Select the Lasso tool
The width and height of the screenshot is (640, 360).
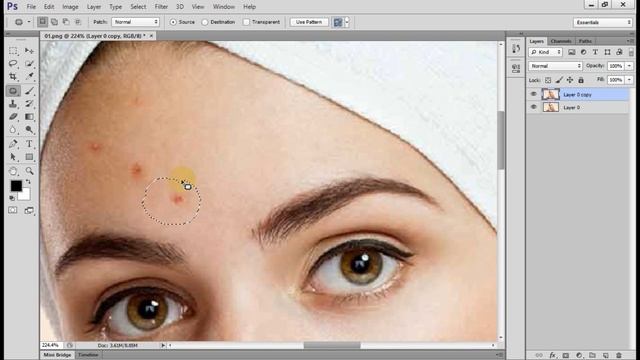point(13,64)
